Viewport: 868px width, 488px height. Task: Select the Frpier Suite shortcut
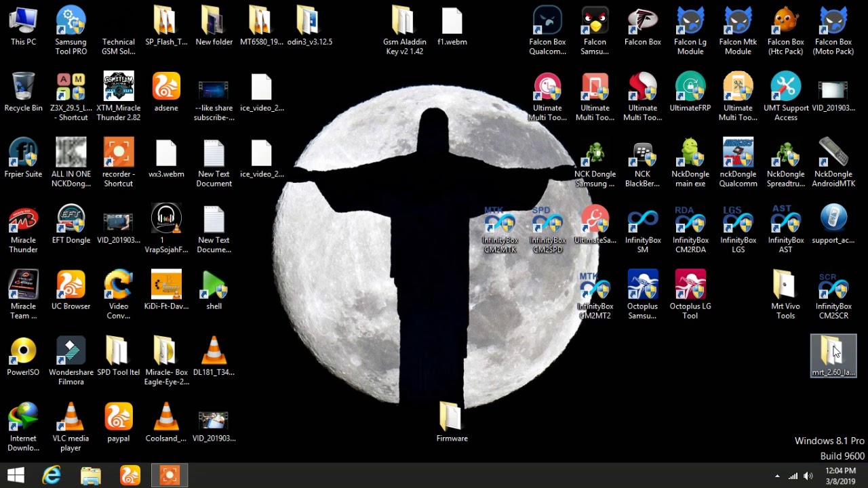(x=23, y=159)
